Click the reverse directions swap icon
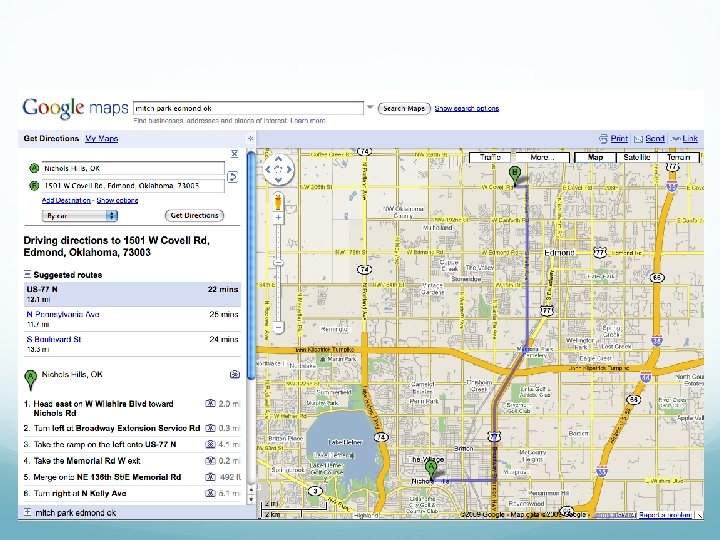 [x=232, y=177]
